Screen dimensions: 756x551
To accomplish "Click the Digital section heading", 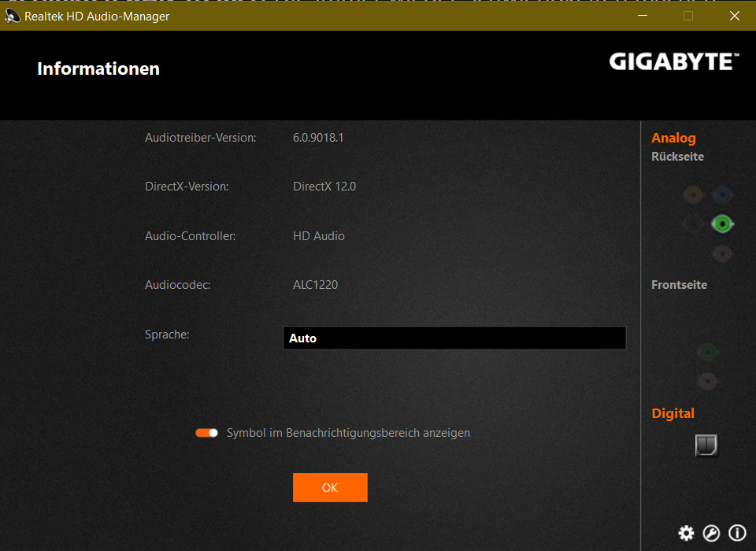I will (x=673, y=413).
